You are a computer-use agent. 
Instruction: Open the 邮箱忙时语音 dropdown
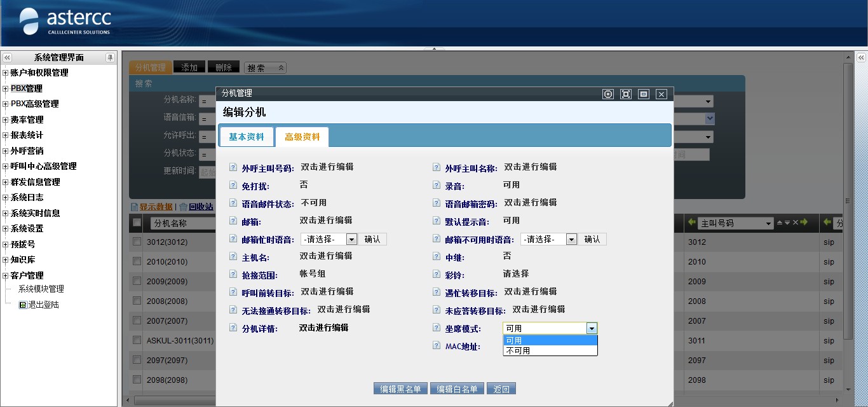(351, 239)
